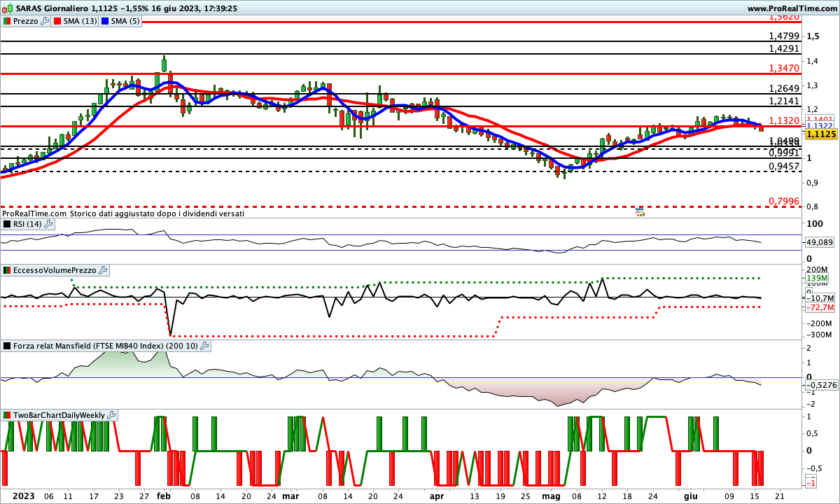Click the EccessoVolumePrezzo panel label
Viewport: 840px width, 504px height.
tap(55, 270)
